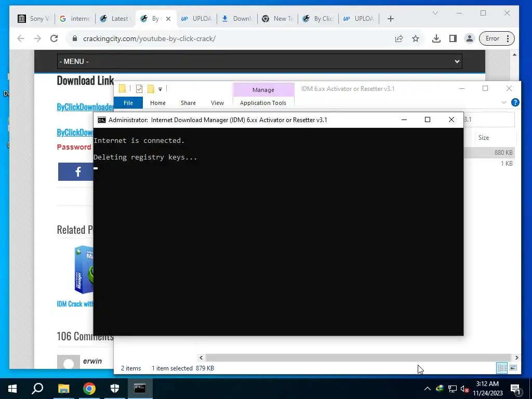
Task: Open the taskbar search icon
Action: pos(37,389)
